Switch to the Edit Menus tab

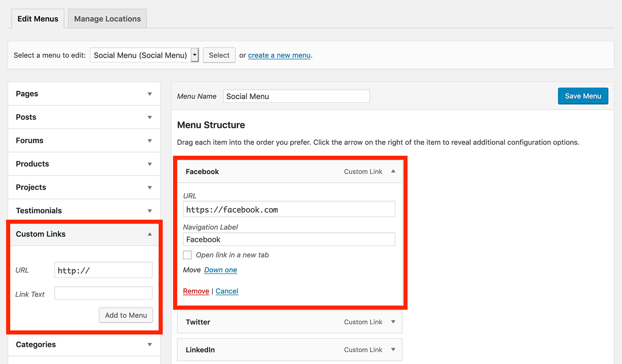[x=38, y=19]
